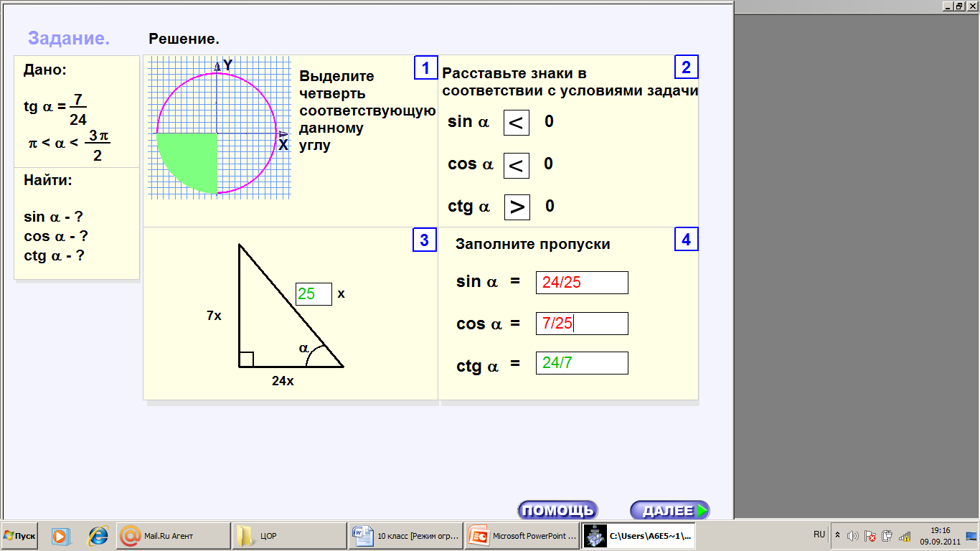Click the Задание heading
980x551 pixels.
[x=69, y=39]
